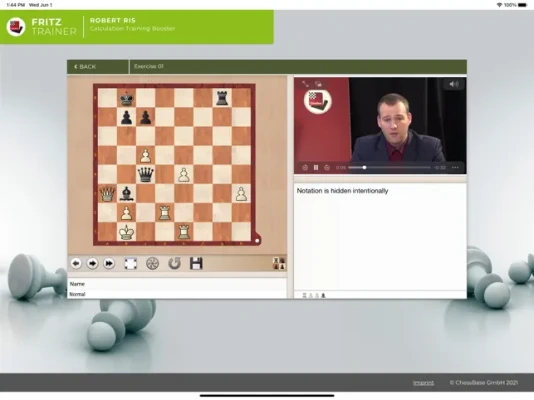Start the engine via fan icon

point(152,263)
